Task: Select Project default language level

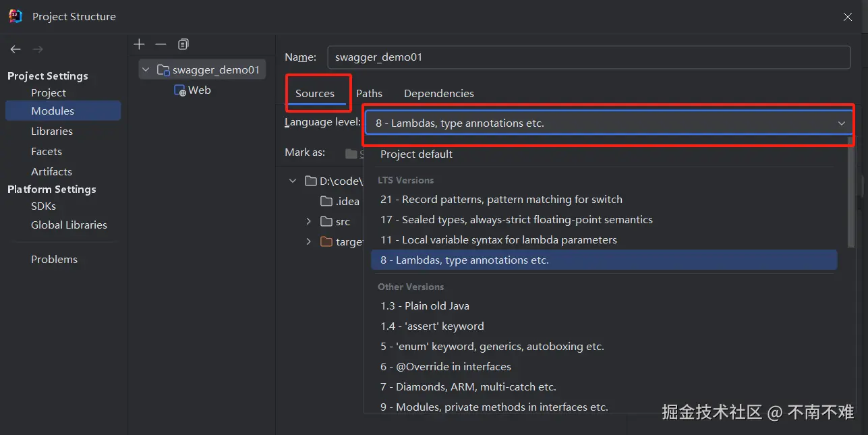Action: coord(416,154)
